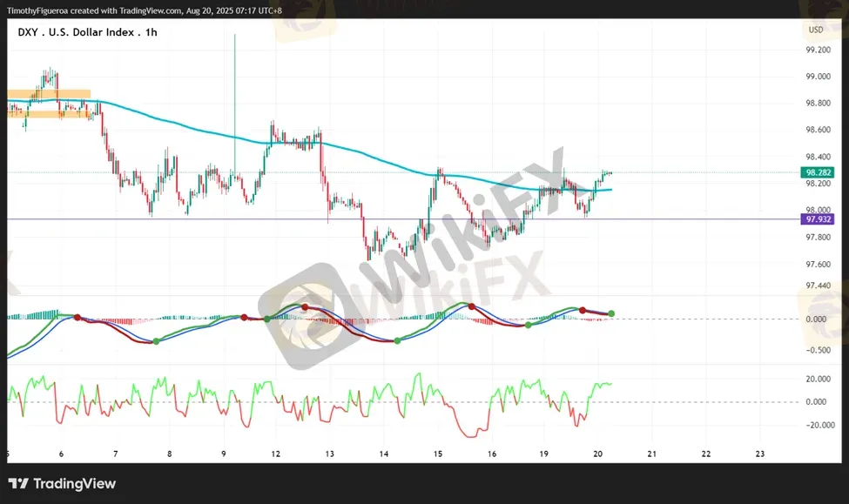Click date label 20 on time axis

click(x=597, y=454)
